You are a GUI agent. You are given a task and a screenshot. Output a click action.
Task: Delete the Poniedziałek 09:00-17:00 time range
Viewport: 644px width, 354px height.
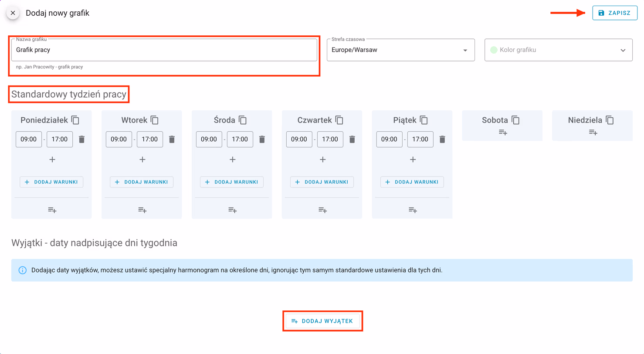[x=82, y=140]
